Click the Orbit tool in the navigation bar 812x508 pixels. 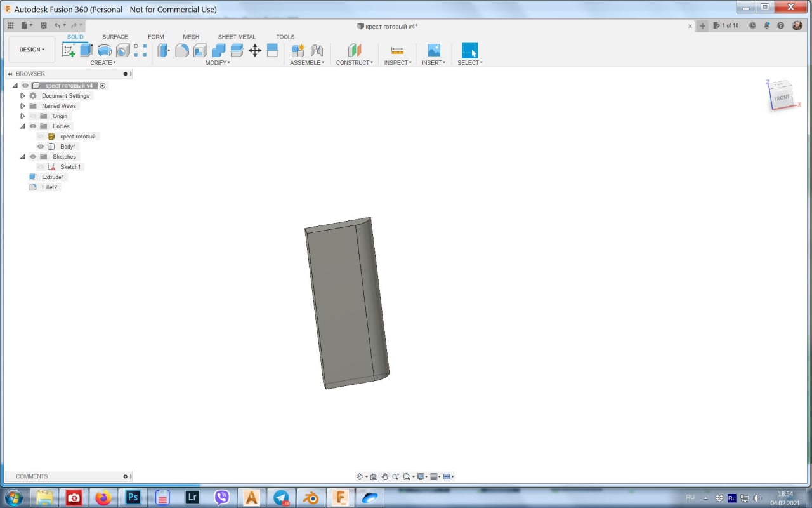click(360, 476)
